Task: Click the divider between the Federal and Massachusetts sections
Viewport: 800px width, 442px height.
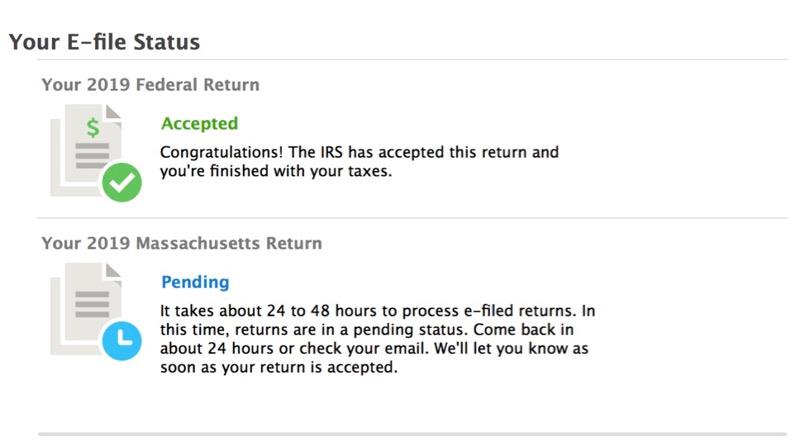Action: pos(412,218)
